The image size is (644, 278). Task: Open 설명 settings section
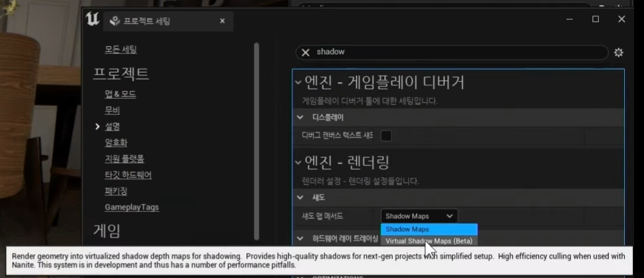coord(112,127)
